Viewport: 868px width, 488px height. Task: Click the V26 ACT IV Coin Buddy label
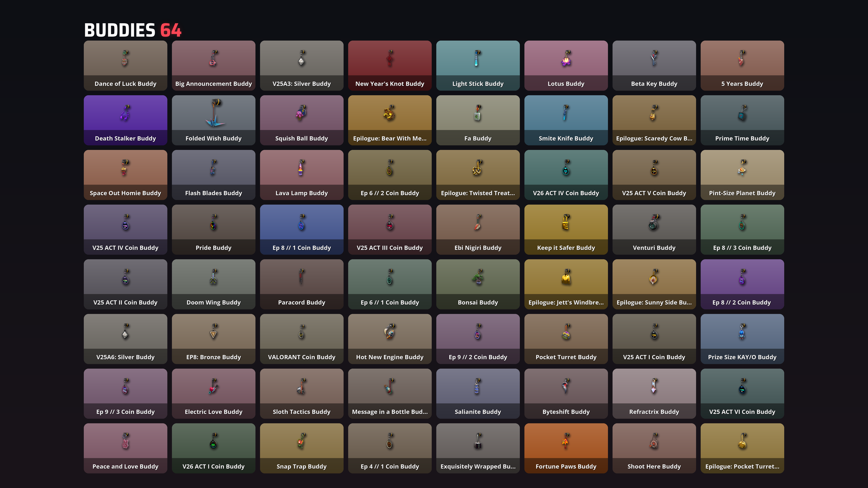click(566, 193)
